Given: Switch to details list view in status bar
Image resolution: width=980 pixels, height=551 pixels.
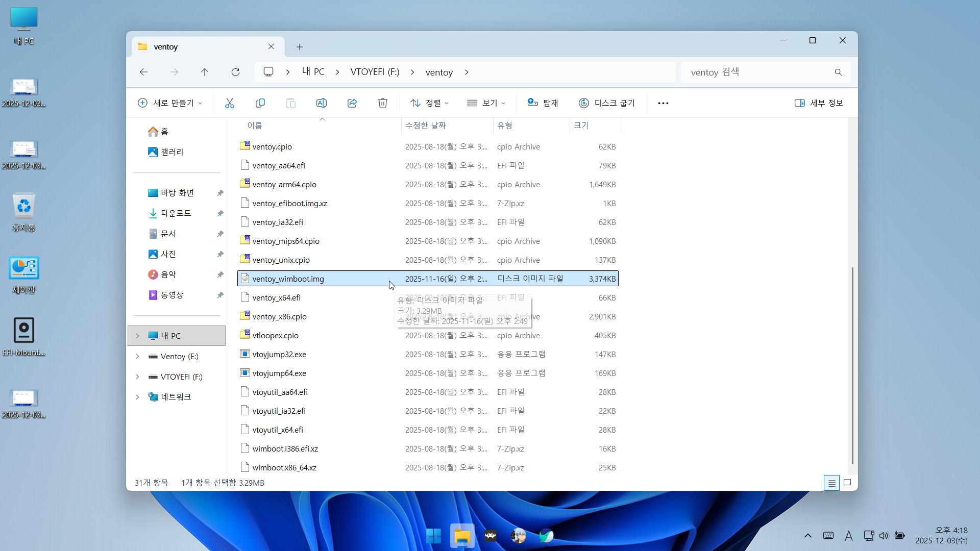Looking at the screenshot, I should click(831, 483).
